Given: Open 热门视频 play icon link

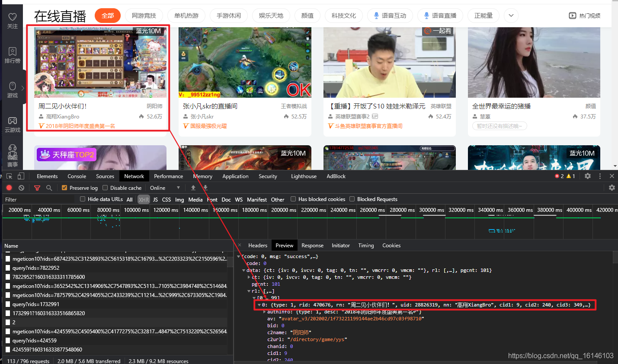Looking at the screenshot, I should pos(572,16).
